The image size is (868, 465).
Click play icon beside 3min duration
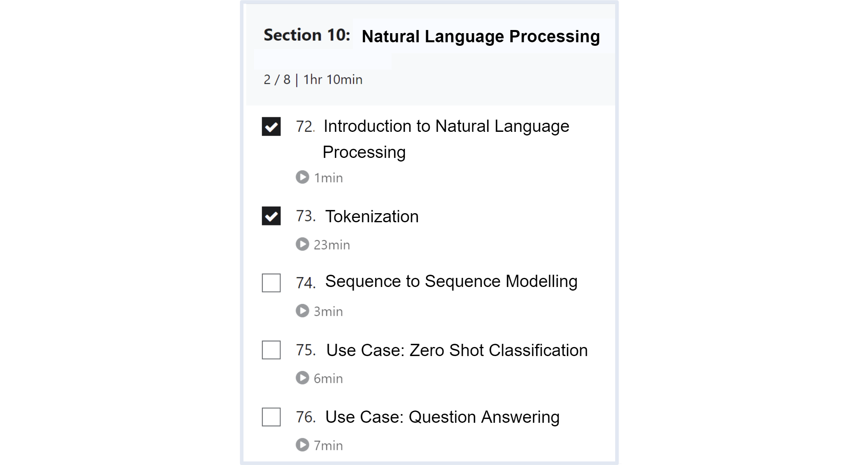click(302, 311)
